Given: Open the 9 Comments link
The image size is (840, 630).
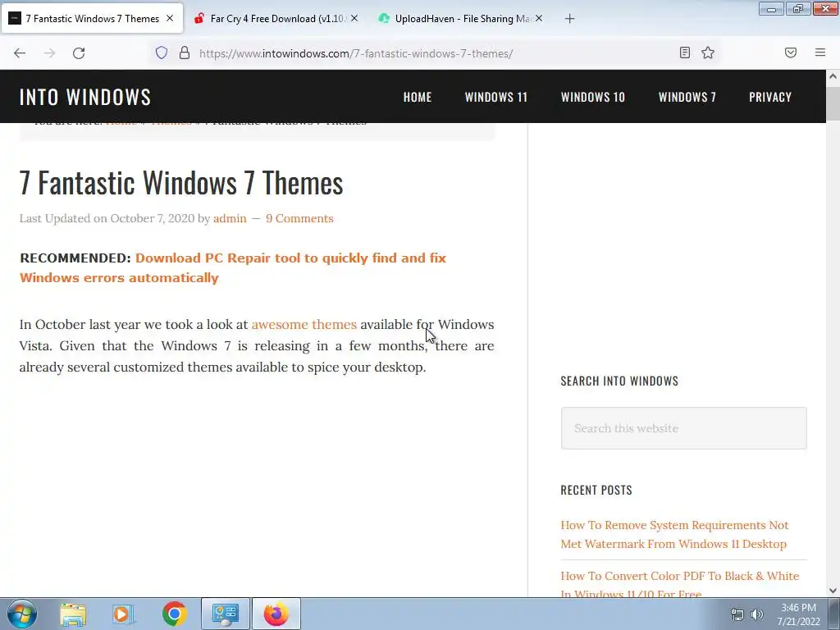Looking at the screenshot, I should coord(299,218).
